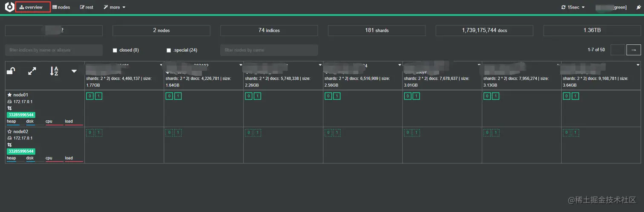This screenshot has width=644, height=212.
Task: Click the crop icon under node01's IP address
Action: 9,108
